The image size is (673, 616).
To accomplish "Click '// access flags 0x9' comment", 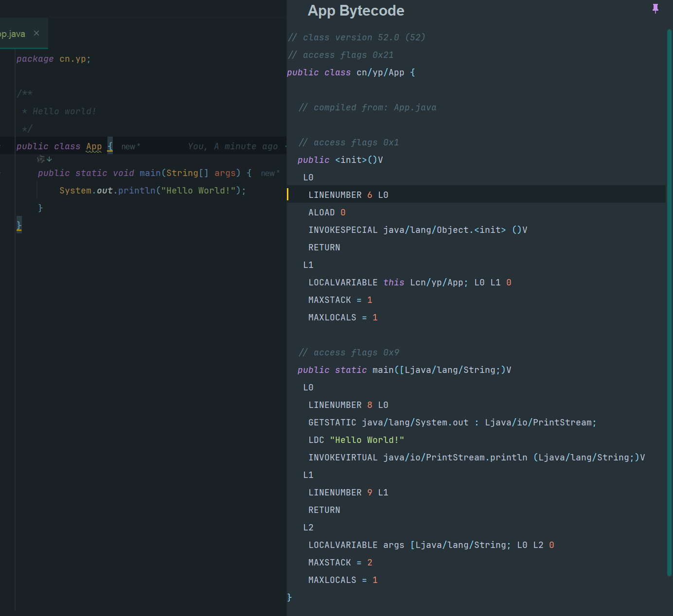I will [x=349, y=352].
